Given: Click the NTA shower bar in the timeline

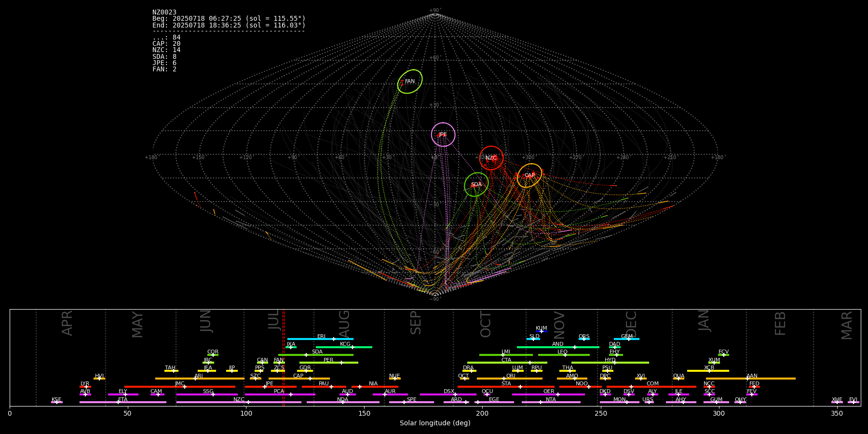Looking at the screenshot, I should pyautogui.click(x=551, y=402).
